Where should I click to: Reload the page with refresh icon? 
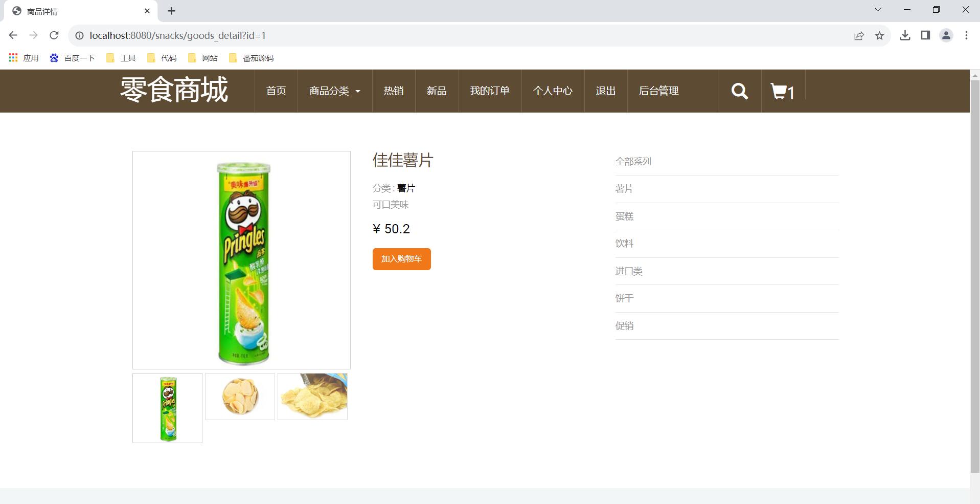[54, 35]
